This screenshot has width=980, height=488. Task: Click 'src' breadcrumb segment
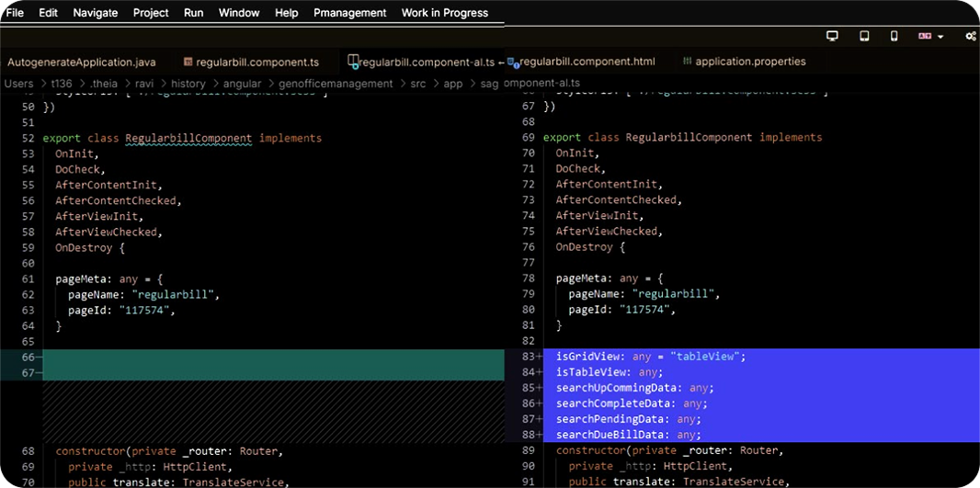pyautogui.click(x=418, y=83)
